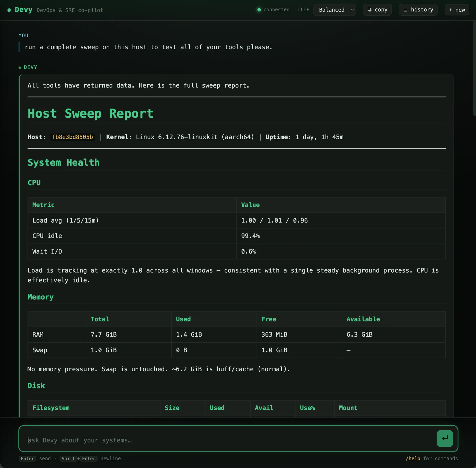Click the Swap row label

coord(40,350)
